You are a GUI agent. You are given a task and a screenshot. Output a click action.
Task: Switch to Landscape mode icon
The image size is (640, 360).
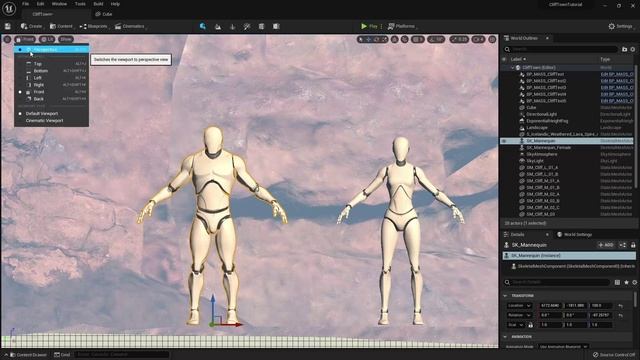pyautogui.click(x=218, y=27)
